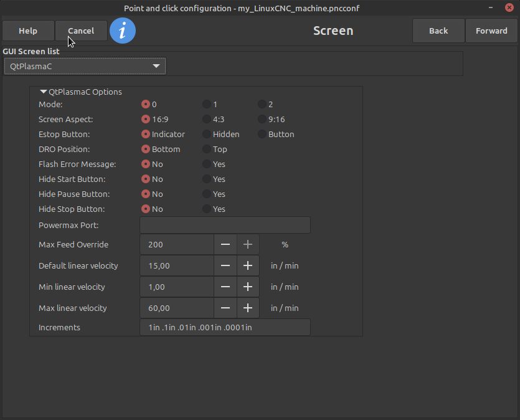Viewport: 520px width, 420px height.
Task: Click the Min linear velocity value field
Action: click(177, 287)
